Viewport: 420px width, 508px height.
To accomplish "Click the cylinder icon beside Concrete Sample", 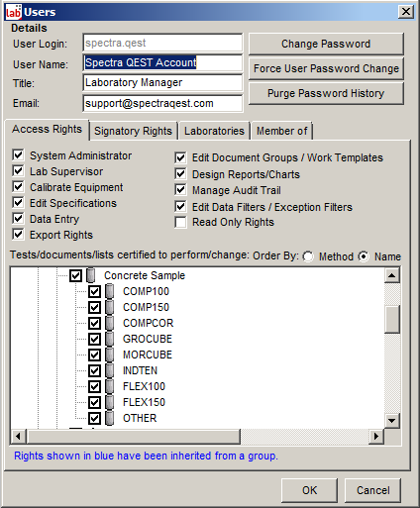I will point(91,275).
